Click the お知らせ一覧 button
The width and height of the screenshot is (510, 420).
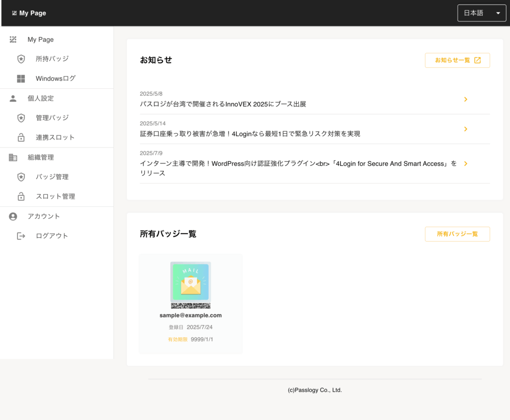click(x=457, y=60)
